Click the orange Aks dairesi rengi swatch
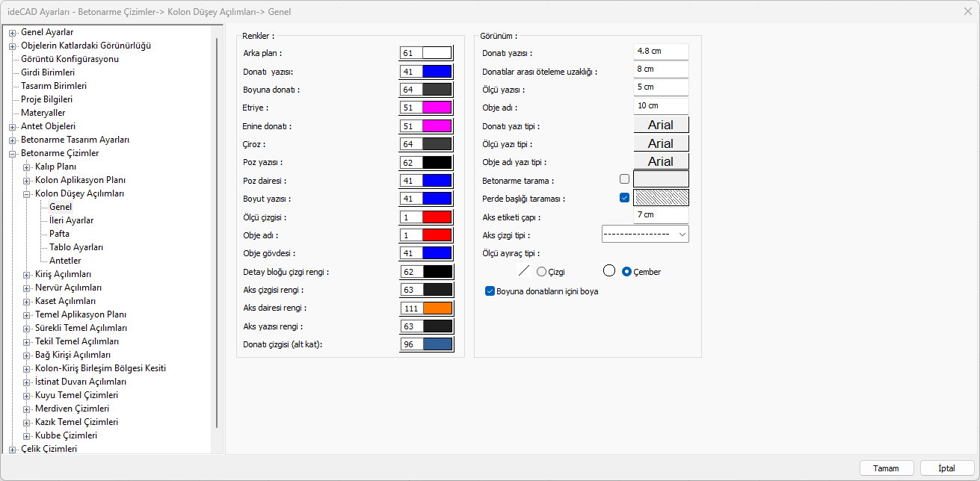This screenshot has height=481, width=980. tap(437, 308)
